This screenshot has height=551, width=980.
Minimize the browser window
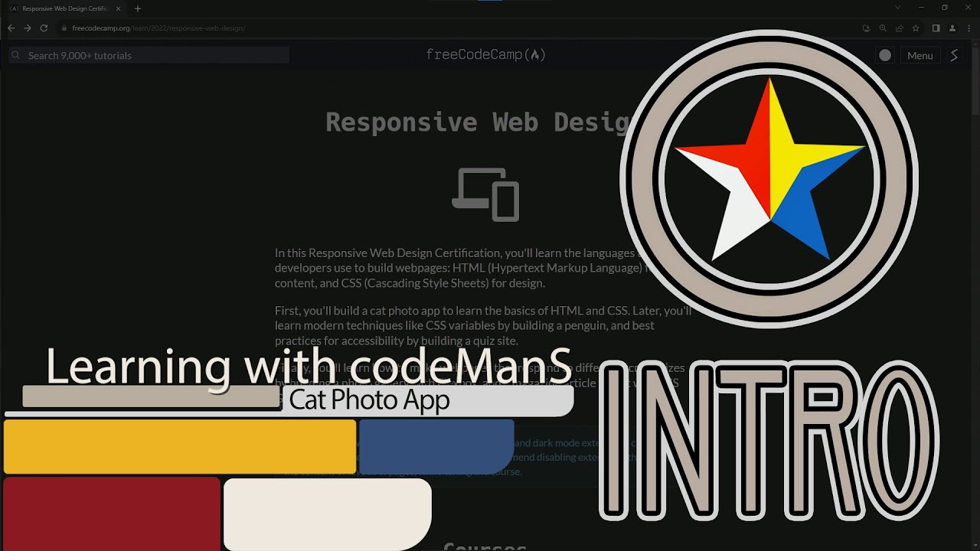[x=922, y=8]
